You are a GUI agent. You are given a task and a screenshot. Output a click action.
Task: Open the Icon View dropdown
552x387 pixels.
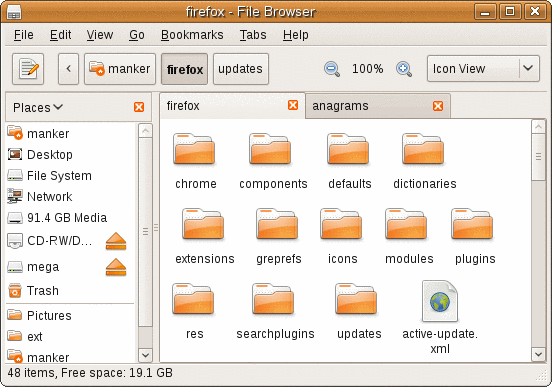(x=483, y=69)
